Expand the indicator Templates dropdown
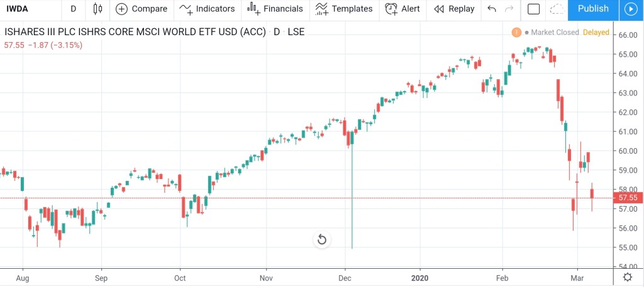 pyautogui.click(x=343, y=9)
